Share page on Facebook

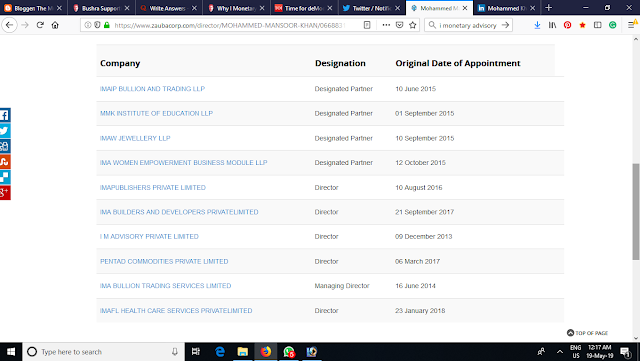5,115
